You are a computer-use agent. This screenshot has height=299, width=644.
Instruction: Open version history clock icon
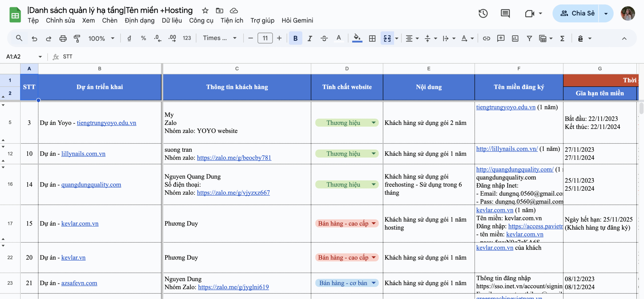tap(483, 13)
